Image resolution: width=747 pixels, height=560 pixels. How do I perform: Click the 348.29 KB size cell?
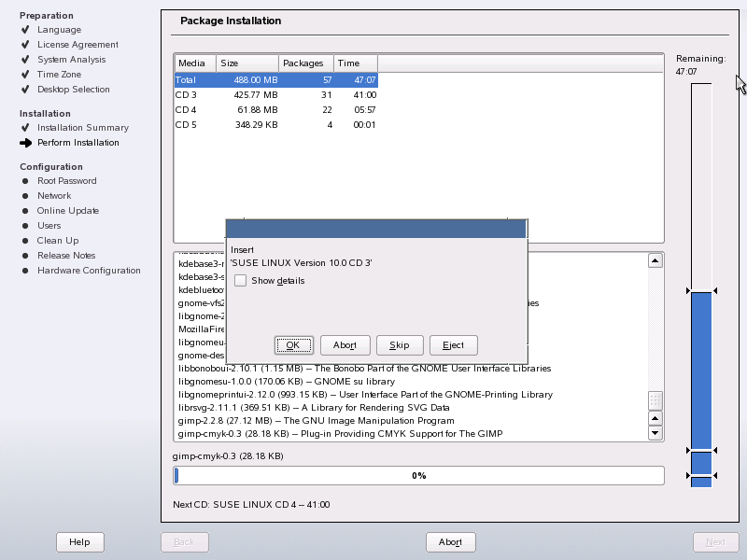coord(256,125)
